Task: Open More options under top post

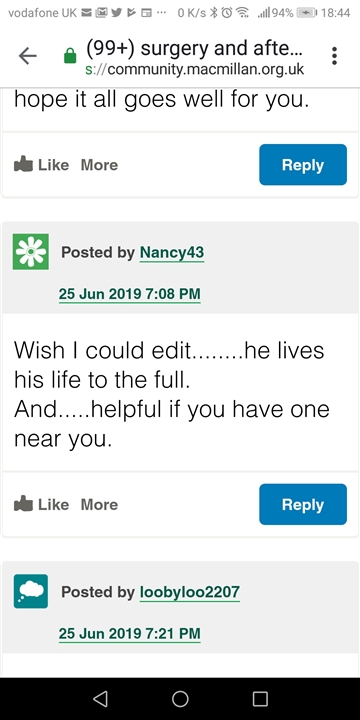Action: pyautogui.click(x=99, y=165)
